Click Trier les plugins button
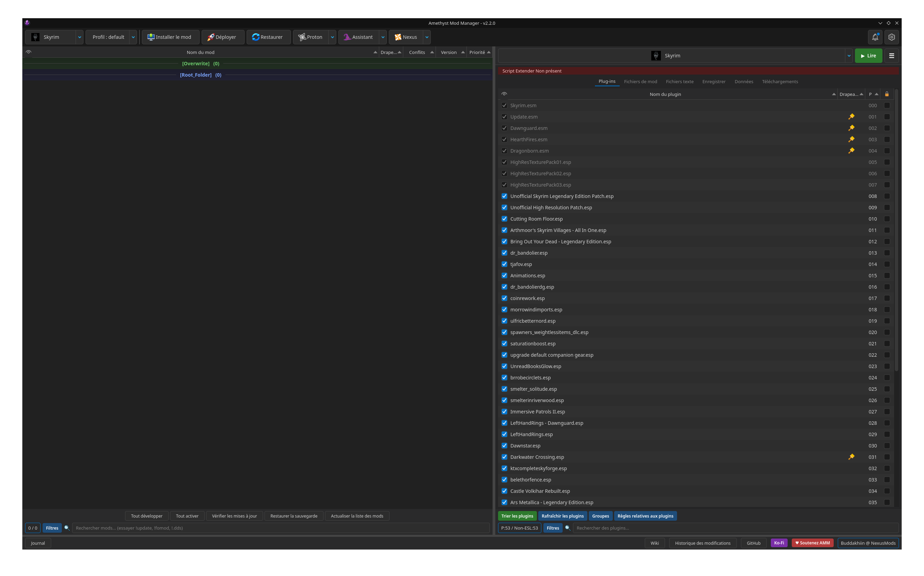924x576 pixels. (517, 516)
